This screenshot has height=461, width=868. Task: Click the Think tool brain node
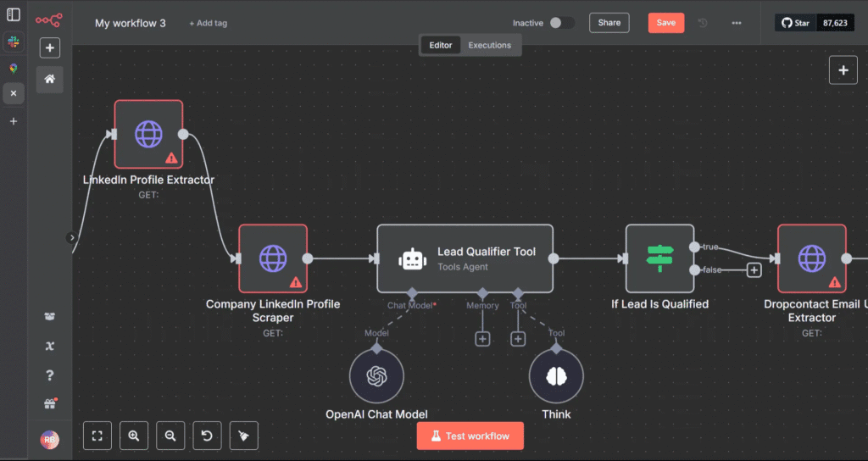click(556, 376)
